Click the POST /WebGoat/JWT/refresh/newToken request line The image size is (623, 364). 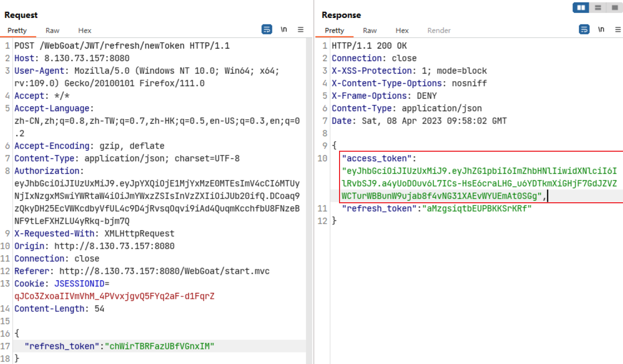[x=122, y=46]
